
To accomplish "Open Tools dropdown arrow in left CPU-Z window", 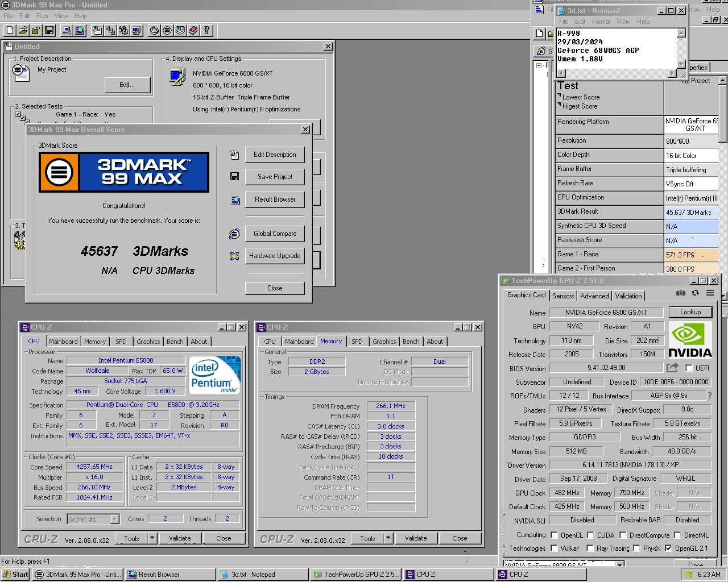I will pyautogui.click(x=152, y=538).
